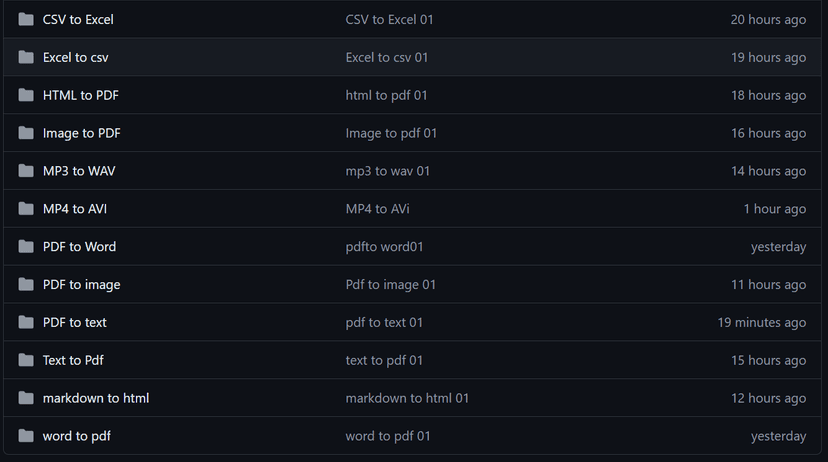Screen dimensions: 828x462
Task: Click the 'pdfto word01' commit message
Action: [x=384, y=247]
